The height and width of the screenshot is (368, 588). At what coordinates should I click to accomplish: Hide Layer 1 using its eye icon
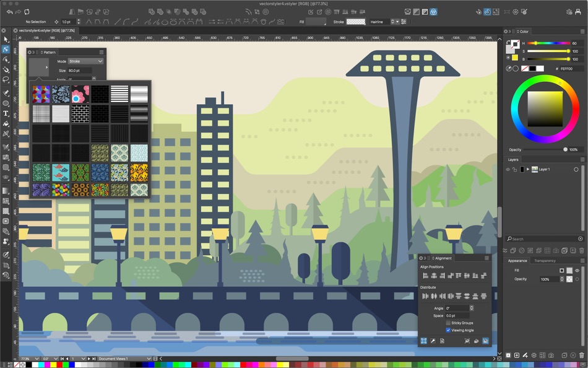508,169
